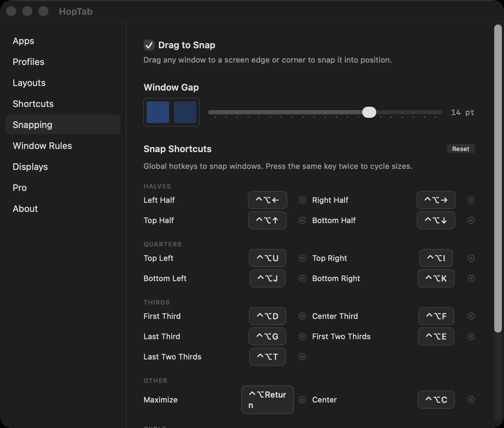Go to the Layouts section
Image resolution: width=504 pixels, height=428 pixels.
pos(63,83)
